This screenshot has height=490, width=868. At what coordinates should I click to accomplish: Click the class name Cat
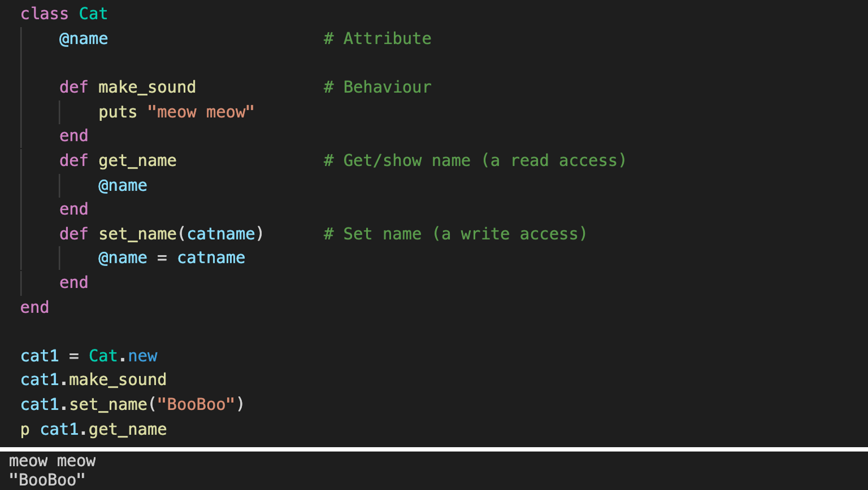(93, 14)
